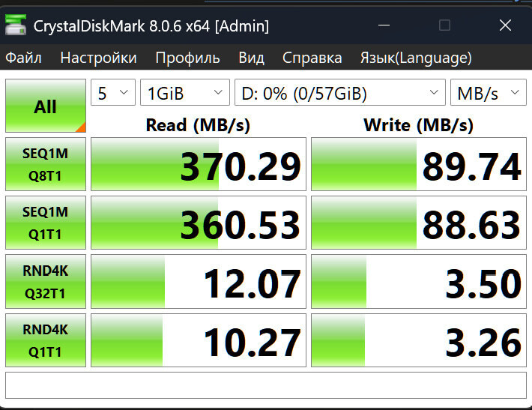This screenshot has height=410, width=532.
Task: Open the Файл menu
Action: (x=23, y=58)
